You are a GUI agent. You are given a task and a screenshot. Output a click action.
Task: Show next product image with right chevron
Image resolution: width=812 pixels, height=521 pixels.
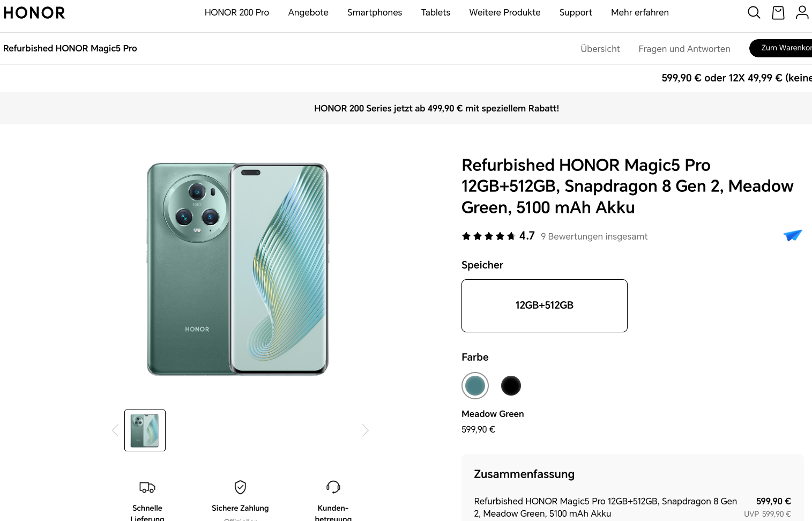(x=366, y=430)
